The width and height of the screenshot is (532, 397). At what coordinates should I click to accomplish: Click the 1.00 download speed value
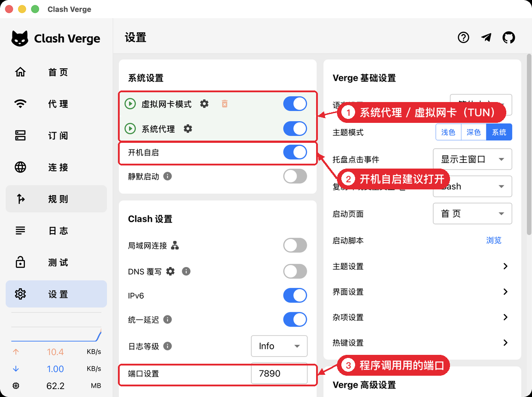(x=55, y=369)
